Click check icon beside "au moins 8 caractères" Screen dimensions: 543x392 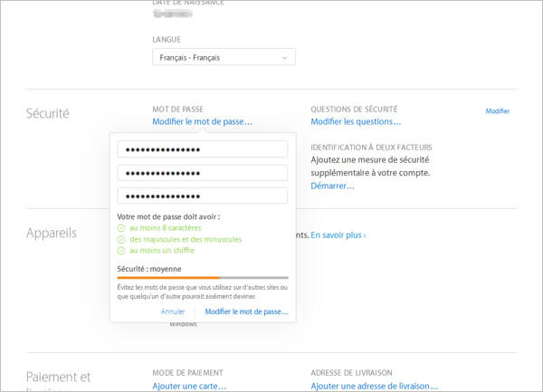pos(121,228)
